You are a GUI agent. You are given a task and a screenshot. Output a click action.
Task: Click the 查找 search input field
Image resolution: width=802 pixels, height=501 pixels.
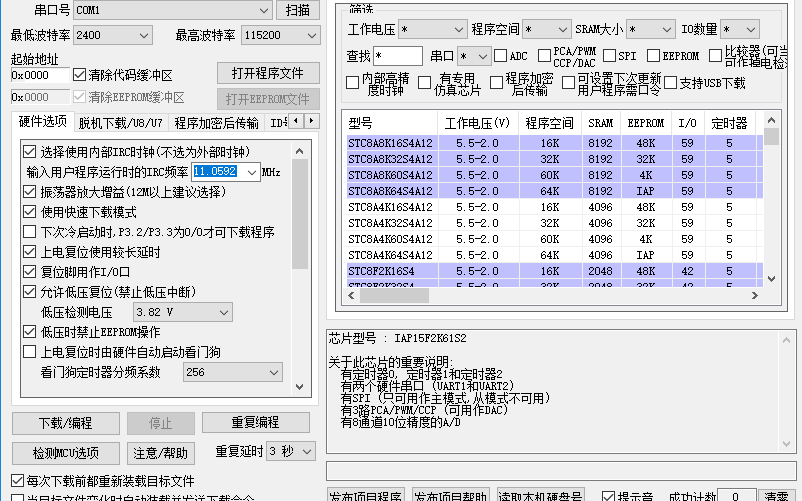click(398, 55)
